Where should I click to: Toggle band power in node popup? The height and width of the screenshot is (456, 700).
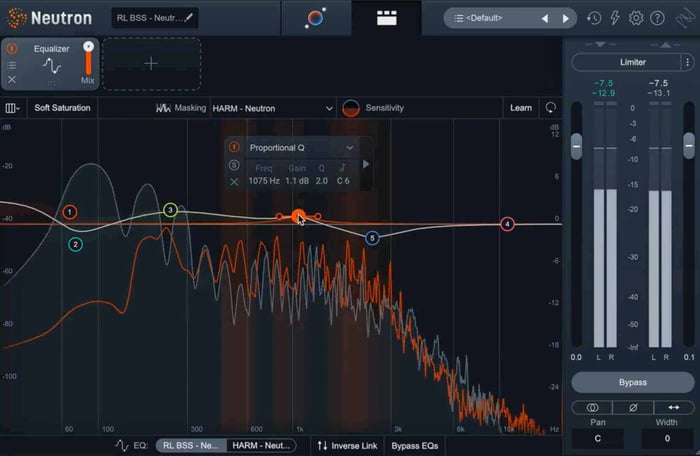click(x=234, y=147)
